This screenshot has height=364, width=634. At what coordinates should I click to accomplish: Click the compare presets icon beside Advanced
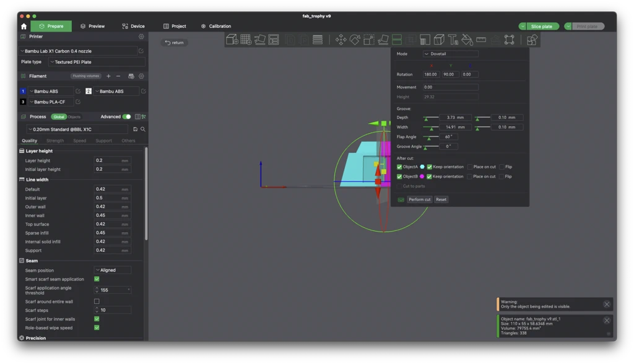(144, 117)
